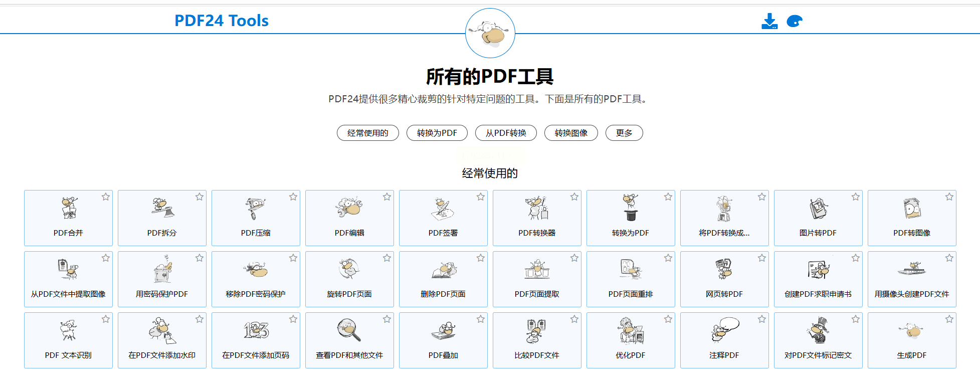Select the 在PDF文件添加页码 page-number icon

point(256,330)
